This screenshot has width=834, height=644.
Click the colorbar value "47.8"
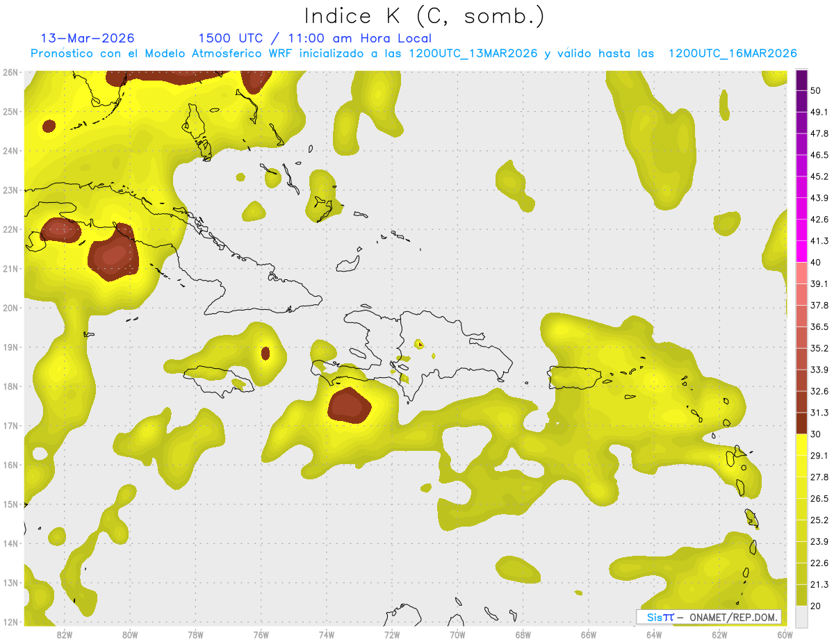pyautogui.click(x=819, y=133)
